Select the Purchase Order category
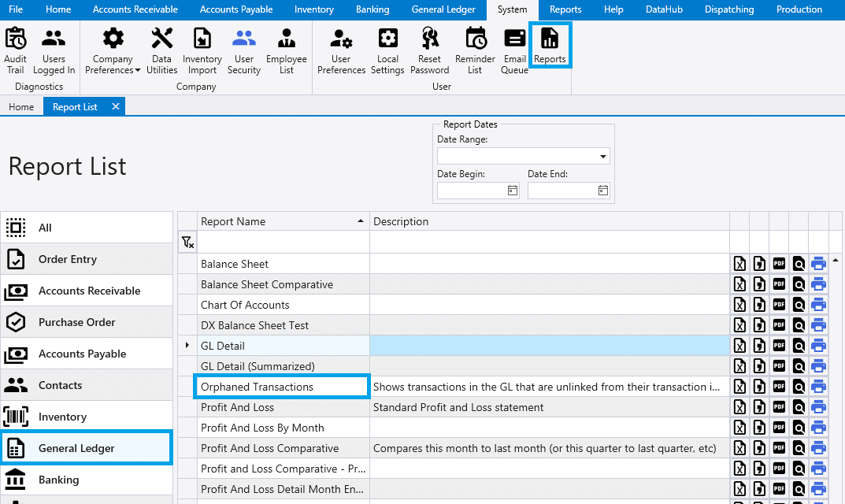 (87, 322)
